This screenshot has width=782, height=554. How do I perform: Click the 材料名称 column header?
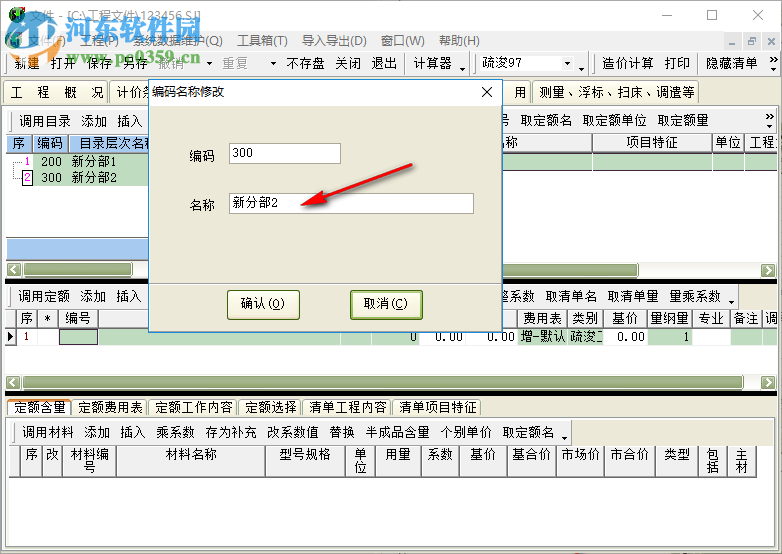[x=191, y=461]
